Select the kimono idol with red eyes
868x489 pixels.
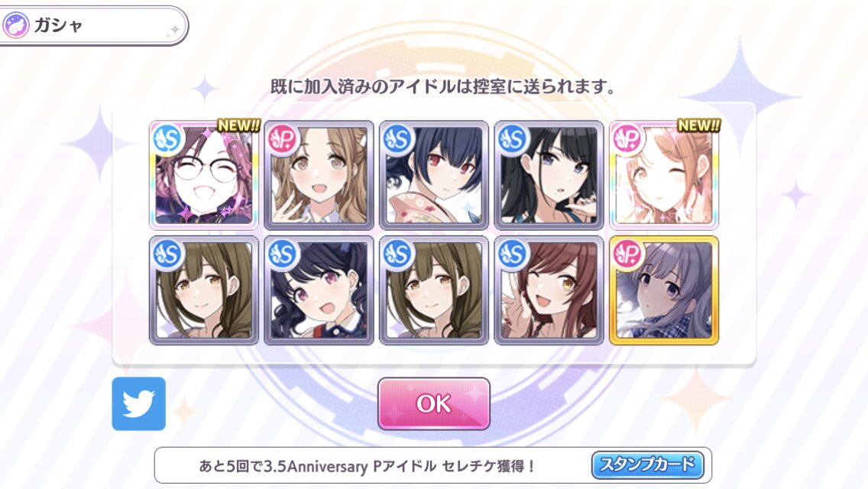[434, 175]
